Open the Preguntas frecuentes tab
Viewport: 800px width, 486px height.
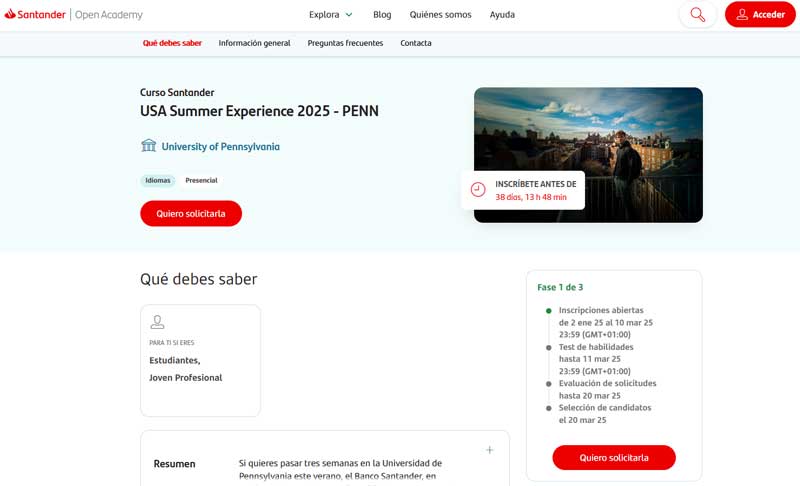point(345,43)
